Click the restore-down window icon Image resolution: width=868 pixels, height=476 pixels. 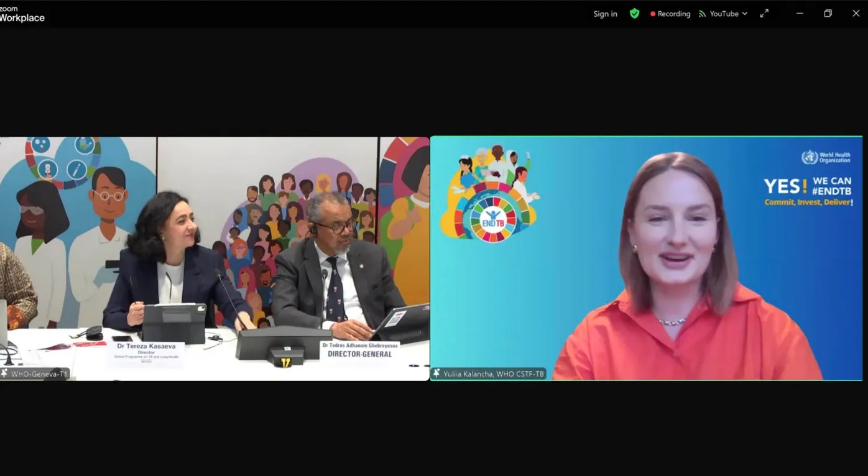tap(828, 13)
